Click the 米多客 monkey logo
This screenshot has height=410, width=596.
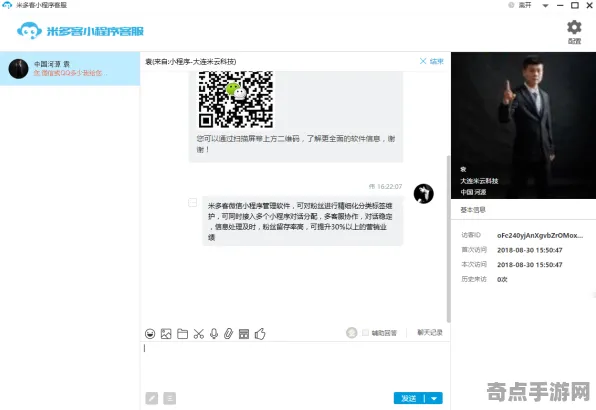pyautogui.click(x=29, y=31)
